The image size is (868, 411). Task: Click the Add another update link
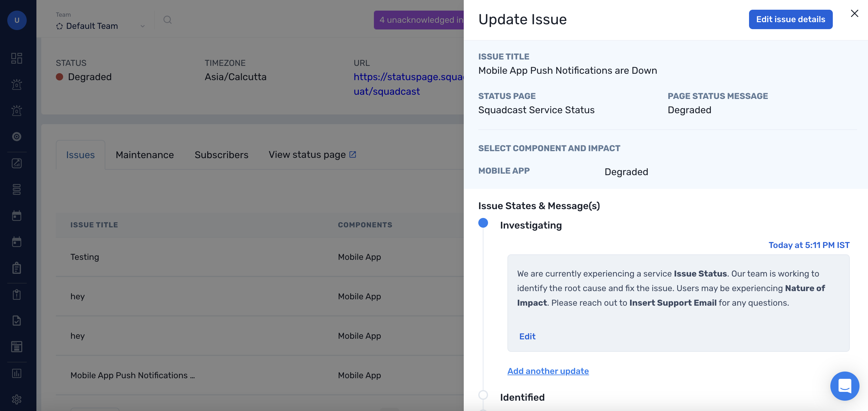[548, 371]
